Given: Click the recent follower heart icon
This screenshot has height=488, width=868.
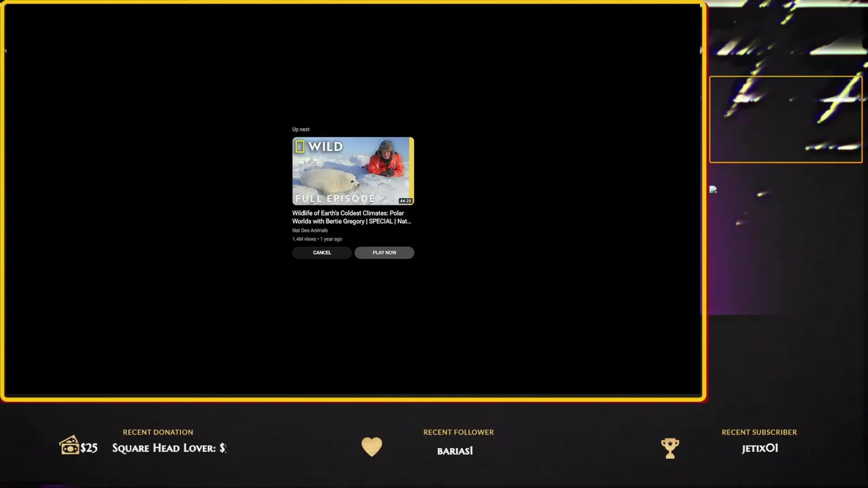Looking at the screenshot, I should point(372,447).
